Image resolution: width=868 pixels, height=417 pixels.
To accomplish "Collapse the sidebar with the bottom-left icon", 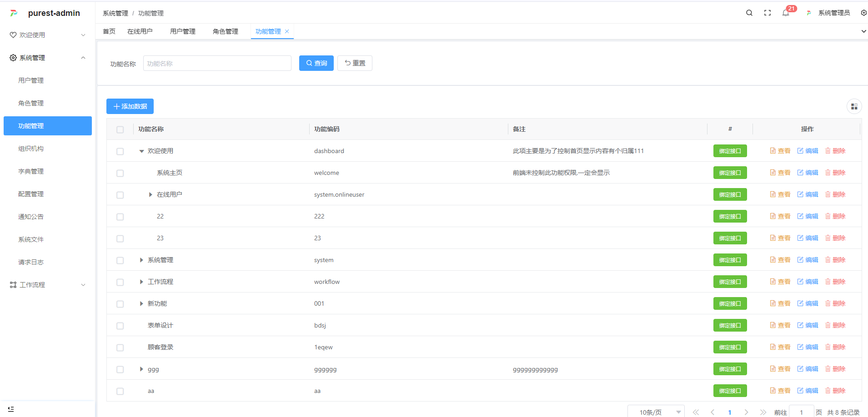I will coord(11,409).
